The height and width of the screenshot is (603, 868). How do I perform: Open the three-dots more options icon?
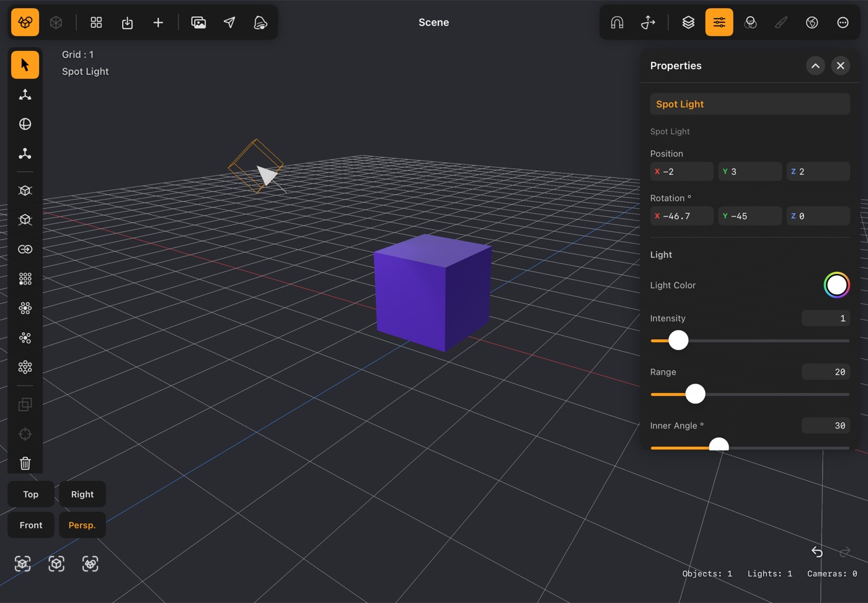pyautogui.click(x=843, y=22)
